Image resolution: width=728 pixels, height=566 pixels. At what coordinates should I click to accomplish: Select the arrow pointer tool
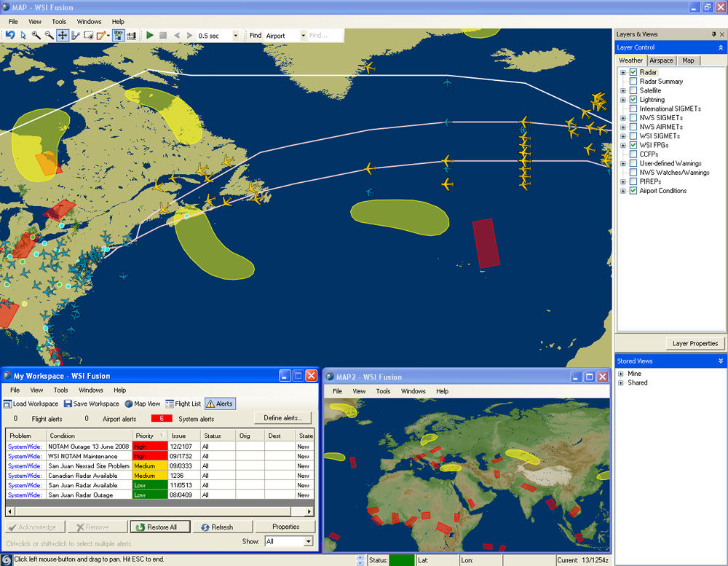click(23, 35)
